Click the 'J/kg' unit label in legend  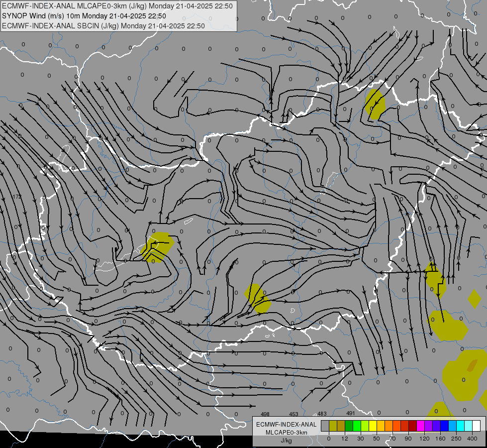tap(286, 441)
